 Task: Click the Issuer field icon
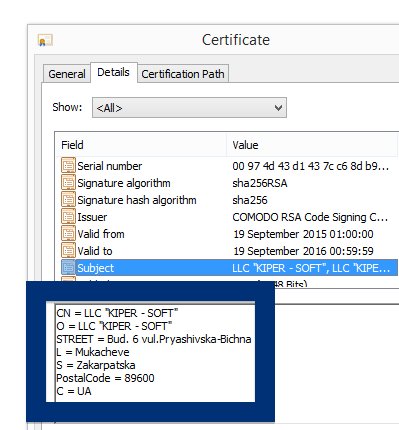[68, 217]
